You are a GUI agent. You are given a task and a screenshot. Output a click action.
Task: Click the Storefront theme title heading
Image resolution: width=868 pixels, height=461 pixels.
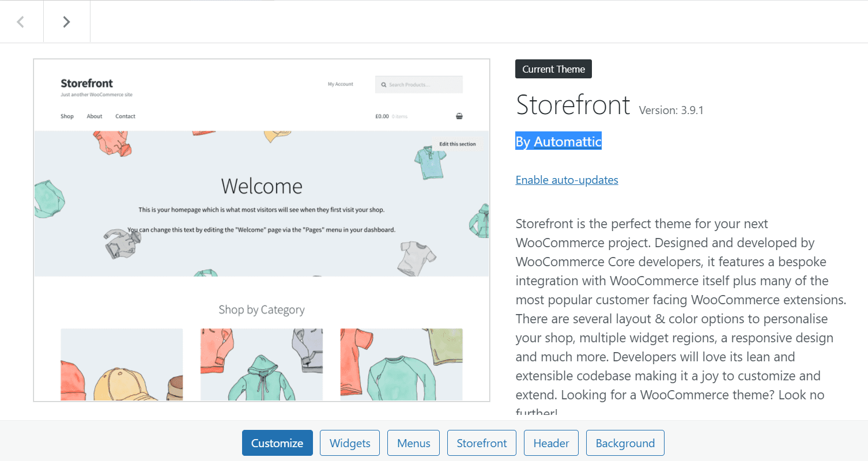573,105
